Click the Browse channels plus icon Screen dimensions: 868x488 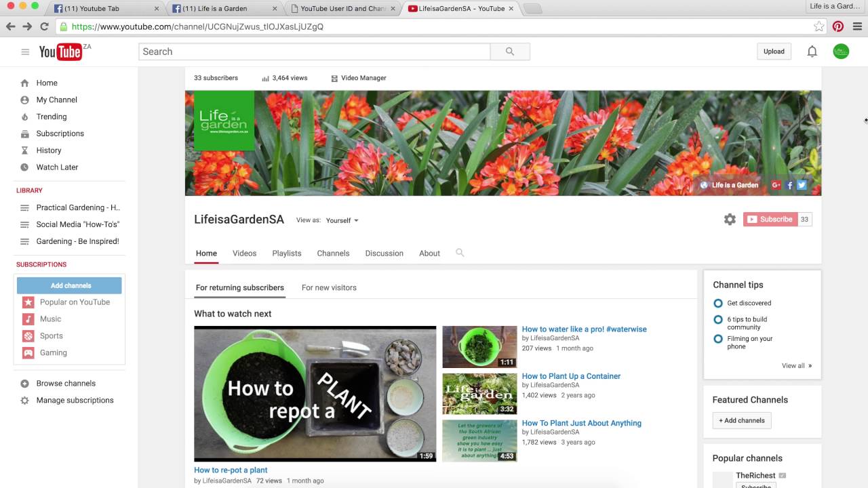tap(24, 384)
